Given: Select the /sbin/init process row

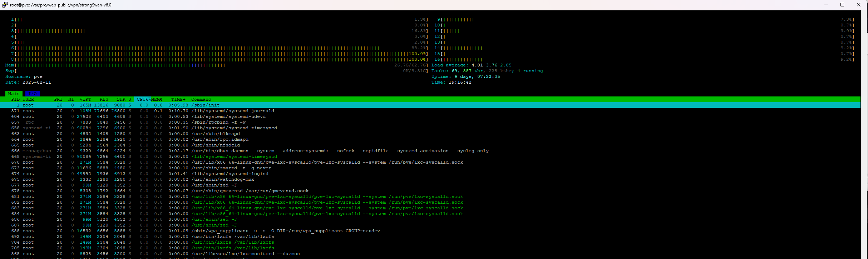Looking at the screenshot, I should click(x=430, y=105).
